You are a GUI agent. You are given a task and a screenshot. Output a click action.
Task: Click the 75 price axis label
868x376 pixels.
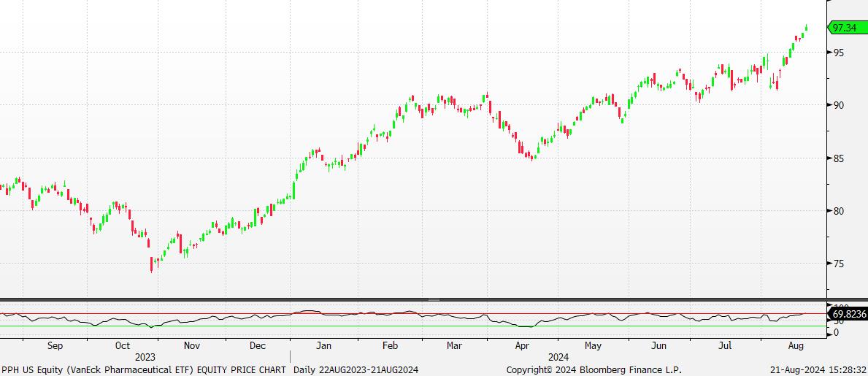coord(840,264)
